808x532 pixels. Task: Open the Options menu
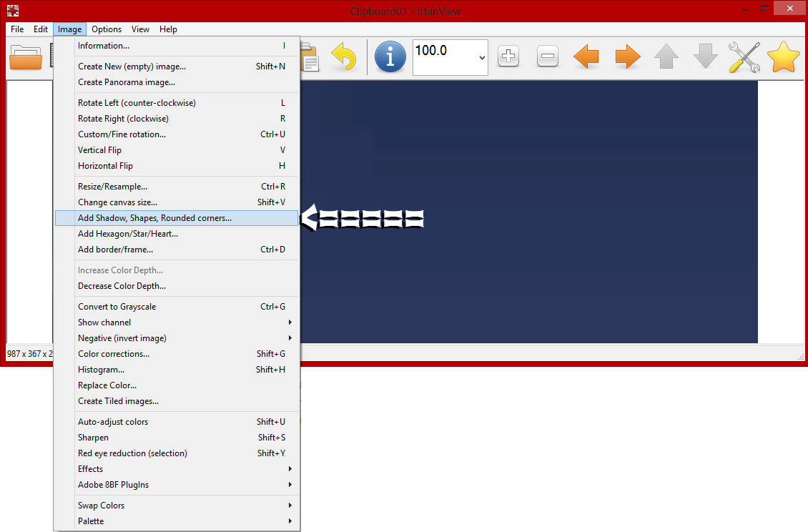coord(107,29)
